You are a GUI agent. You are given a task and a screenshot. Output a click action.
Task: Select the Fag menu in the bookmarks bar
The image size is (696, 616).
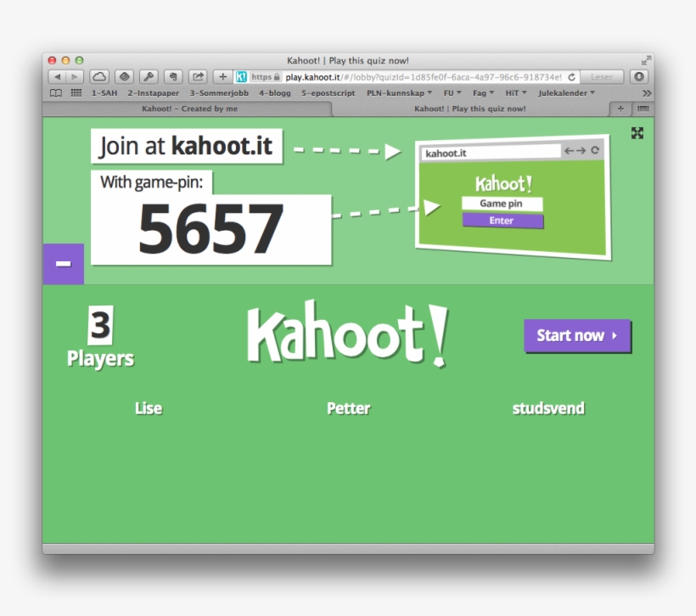(479, 92)
